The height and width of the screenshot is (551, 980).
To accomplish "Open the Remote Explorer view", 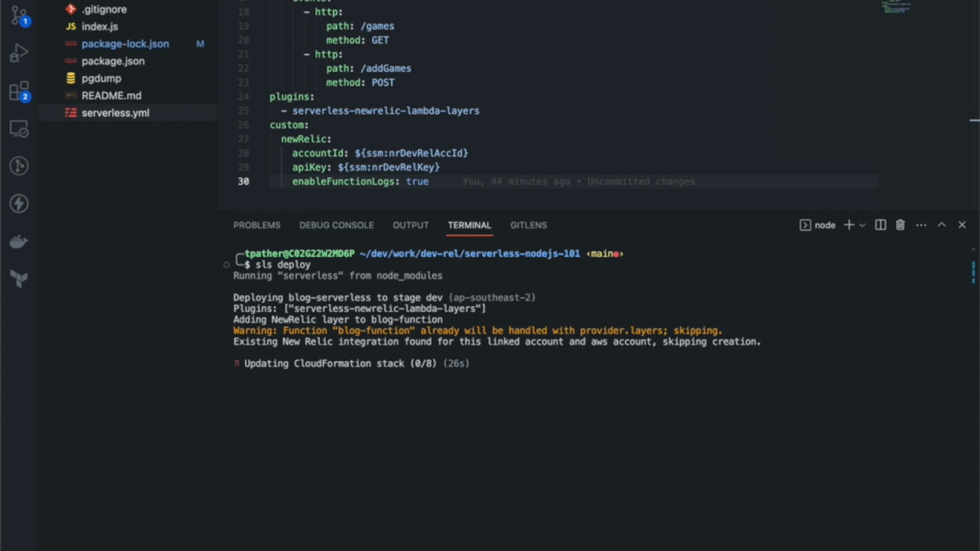I will 19,129.
